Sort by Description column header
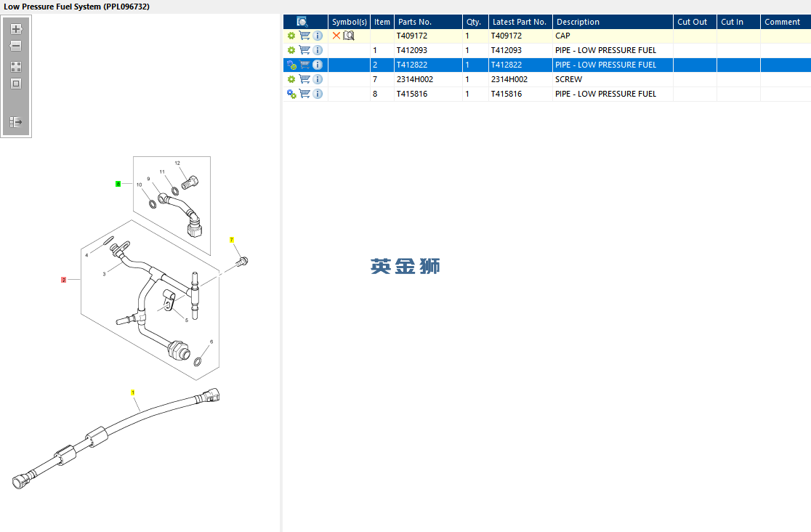The width and height of the screenshot is (811, 532). coord(613,22)
